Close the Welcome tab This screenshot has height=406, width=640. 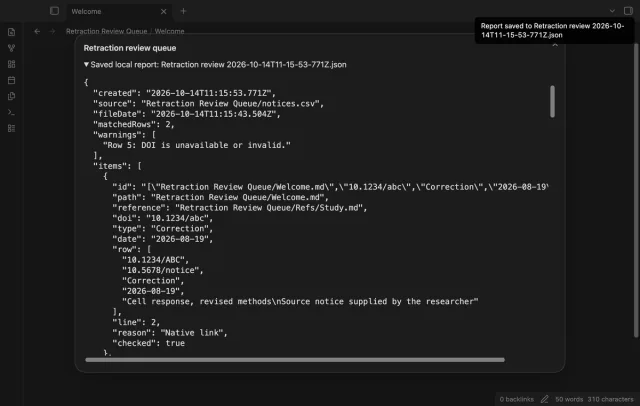click(x=163, y=11)
